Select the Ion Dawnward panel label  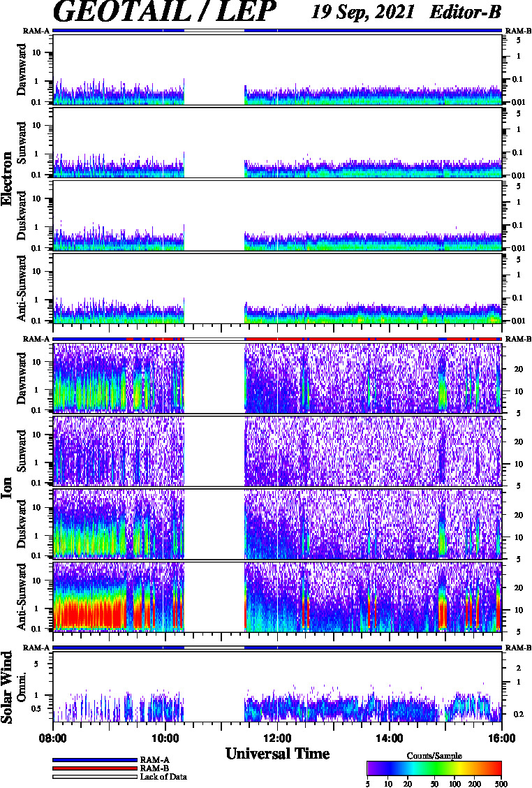[x=22, y=379]
